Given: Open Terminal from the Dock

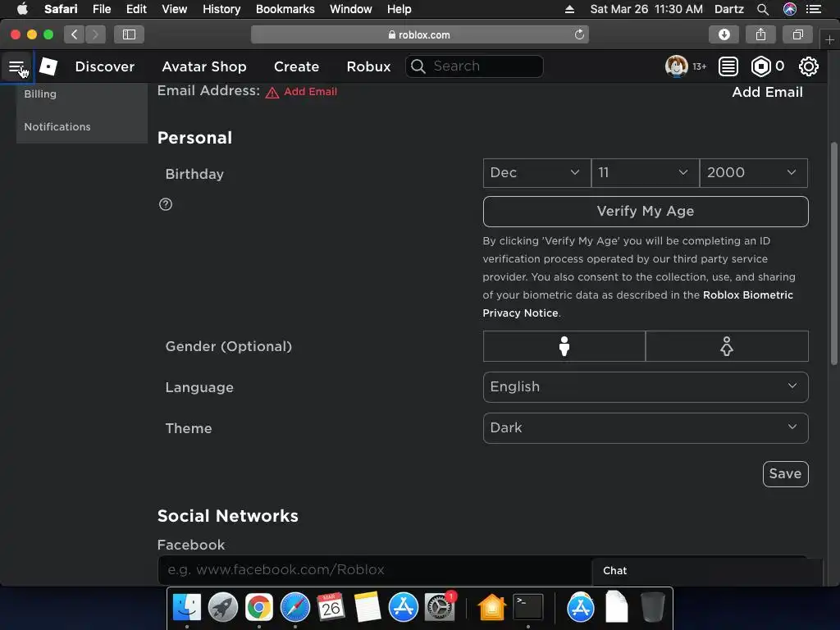Looking at the screenshot, I should (x=528, y=607).
